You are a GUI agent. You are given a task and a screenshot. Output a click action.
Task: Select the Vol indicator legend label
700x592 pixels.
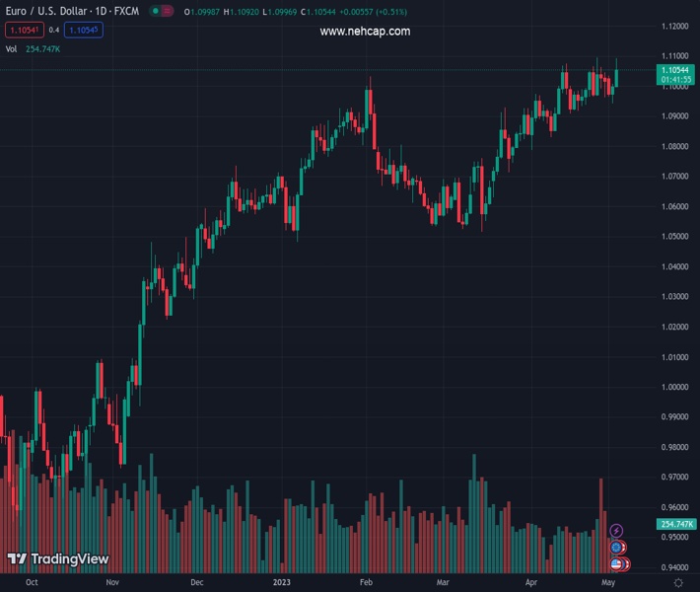point(12,48)
